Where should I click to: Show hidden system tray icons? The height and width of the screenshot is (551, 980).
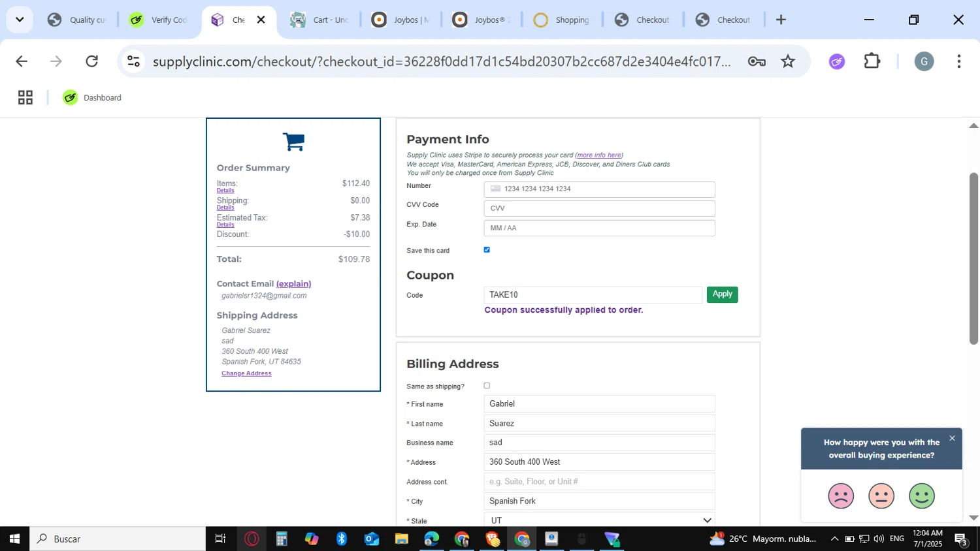[x=834, y=539]
